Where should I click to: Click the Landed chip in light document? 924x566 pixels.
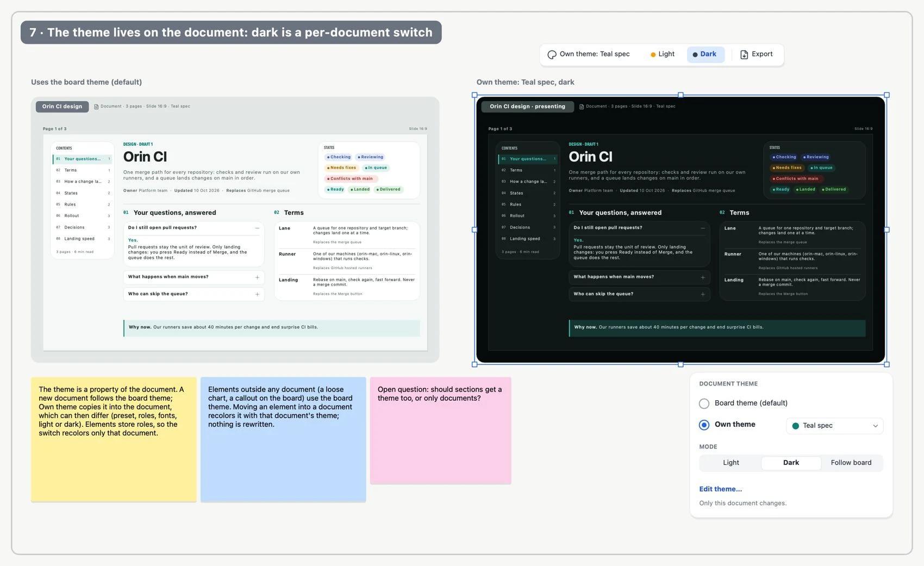pyautogui.click(x=360, y=190)
